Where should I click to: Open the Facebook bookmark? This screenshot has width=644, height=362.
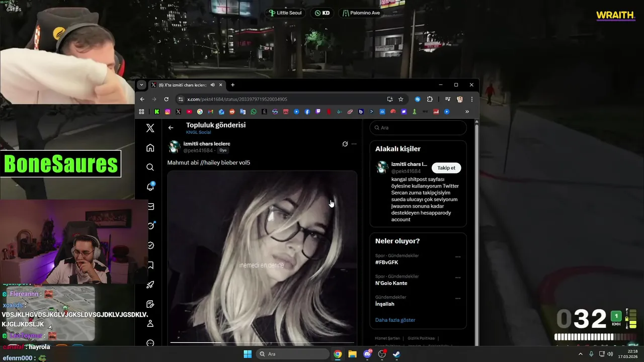click(x=307, y=112)
